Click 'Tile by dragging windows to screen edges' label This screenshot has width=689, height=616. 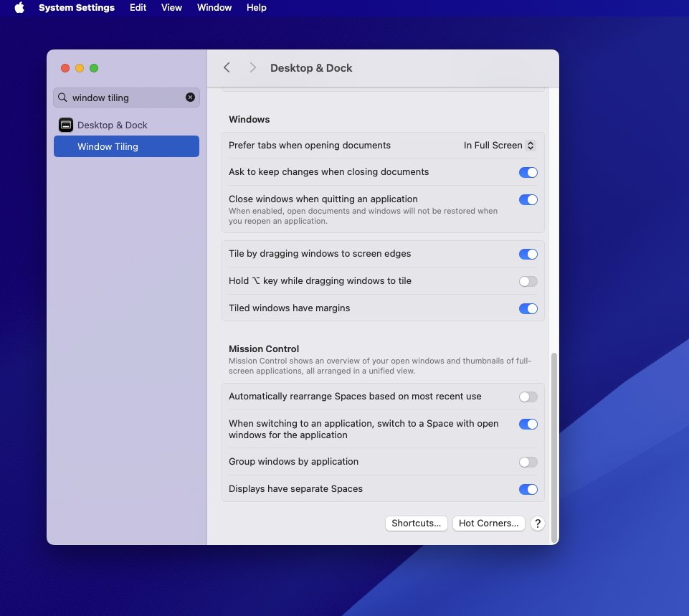coord(320,254)
